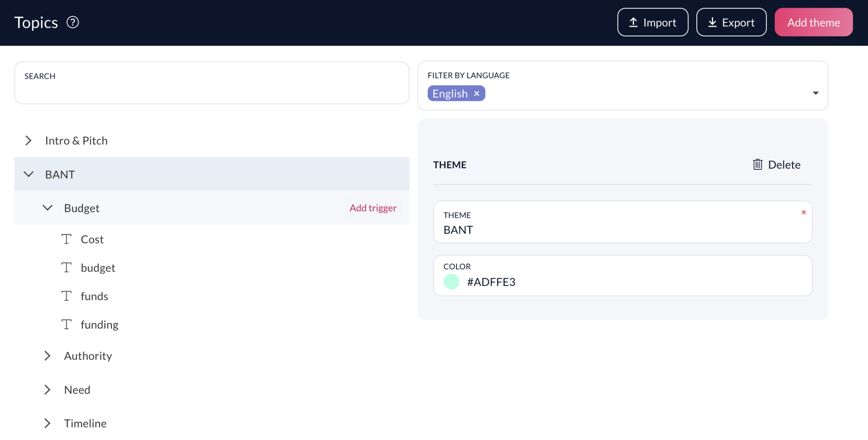Remove the English language filter tag

point(477,94)
